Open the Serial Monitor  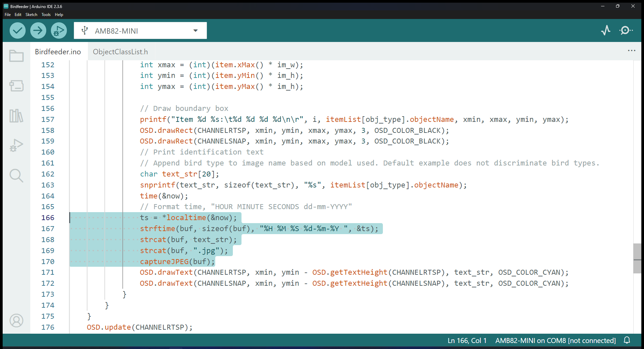(626, 31)
